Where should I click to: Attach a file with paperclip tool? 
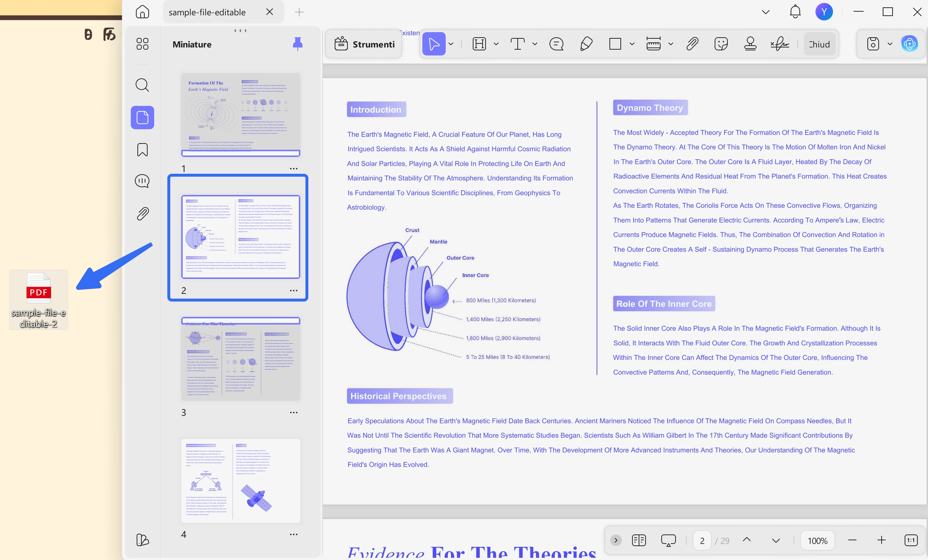pyautogui.click(x=692, y=44)
